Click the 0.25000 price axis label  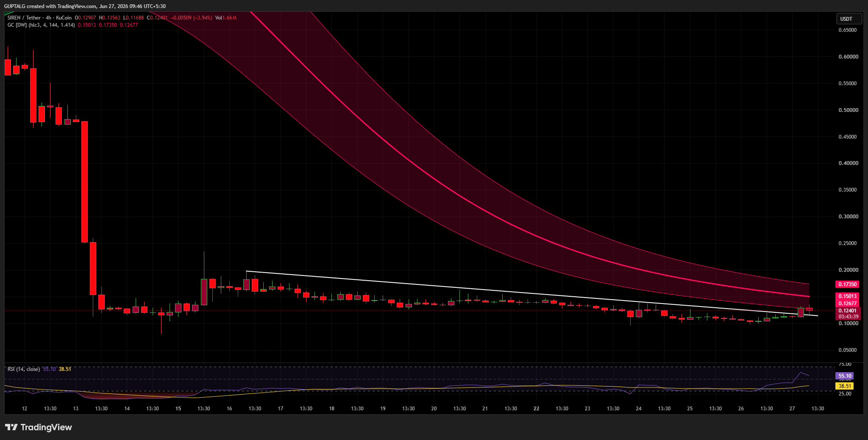click(848, 243)
